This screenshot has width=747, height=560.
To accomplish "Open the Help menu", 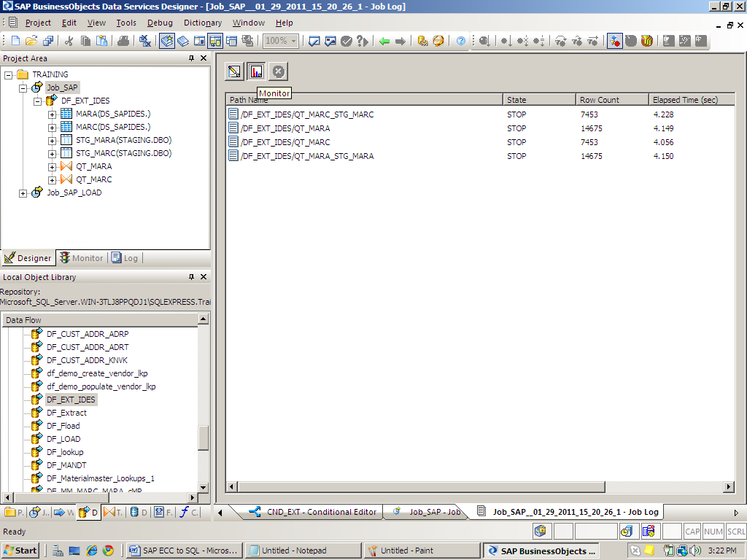I will [x=285, y=23].
